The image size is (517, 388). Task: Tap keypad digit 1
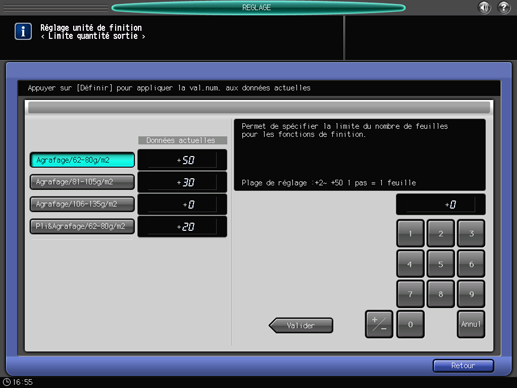pyautogui.click(x=410, y=233)
